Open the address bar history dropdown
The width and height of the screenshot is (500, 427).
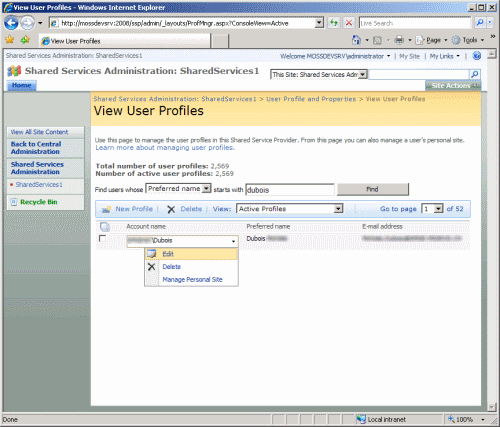(319, 23)
